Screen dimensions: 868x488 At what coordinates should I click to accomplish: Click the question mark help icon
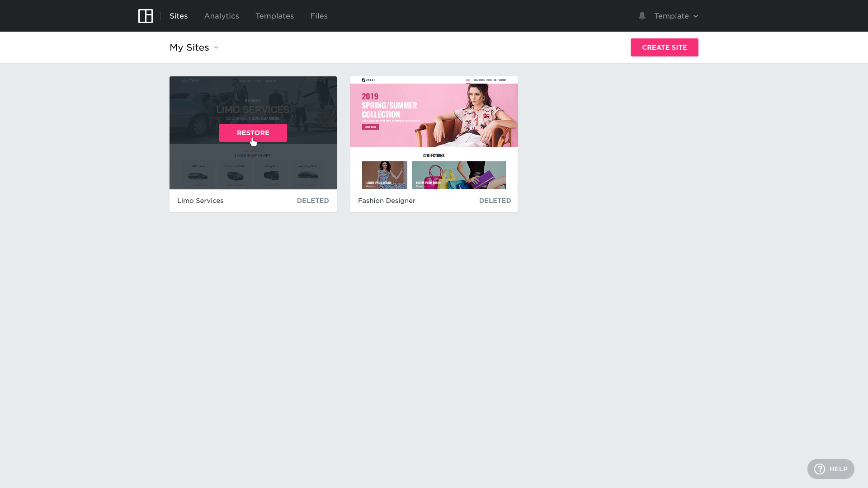[x=820, y=469]
